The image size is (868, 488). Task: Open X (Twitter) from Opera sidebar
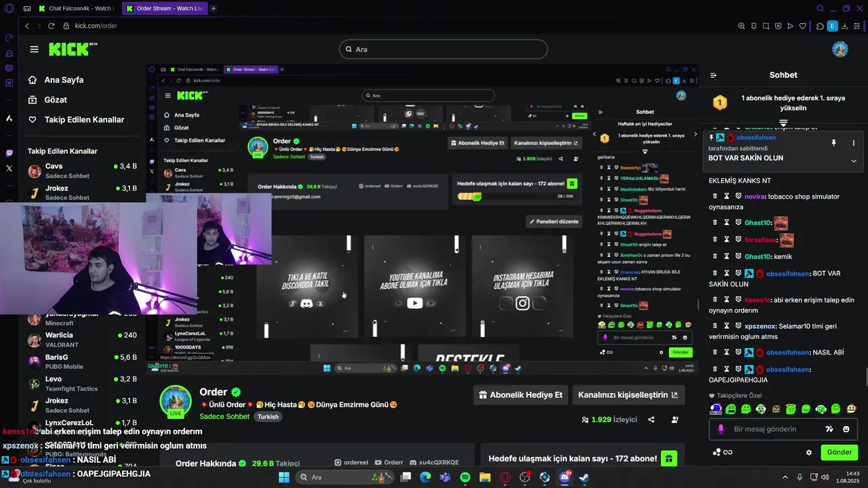tap(9, 169)
